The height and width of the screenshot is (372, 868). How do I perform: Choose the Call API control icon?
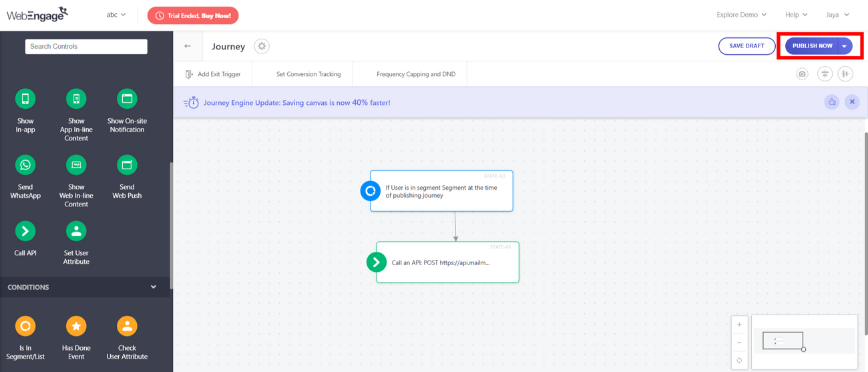point(25,231)
